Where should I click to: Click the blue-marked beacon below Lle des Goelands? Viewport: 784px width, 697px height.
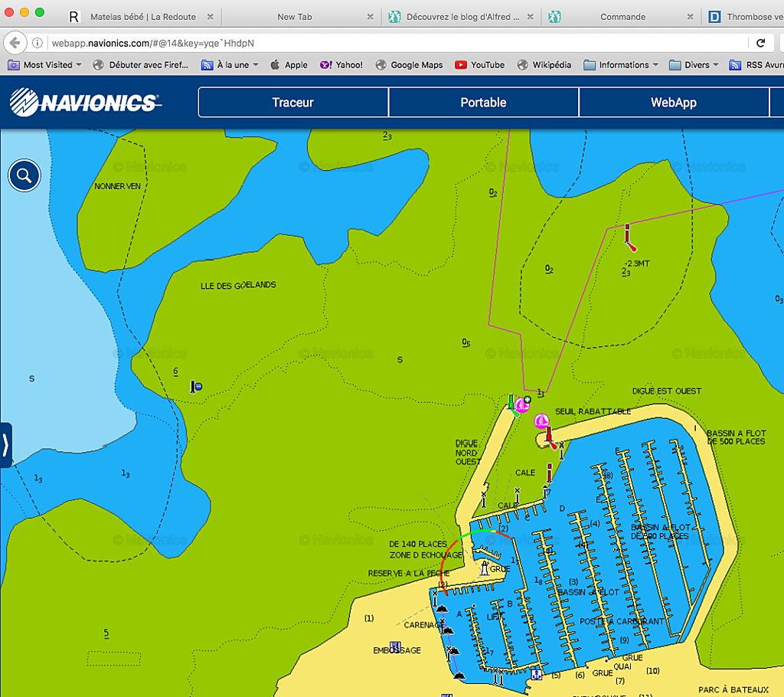195,387
